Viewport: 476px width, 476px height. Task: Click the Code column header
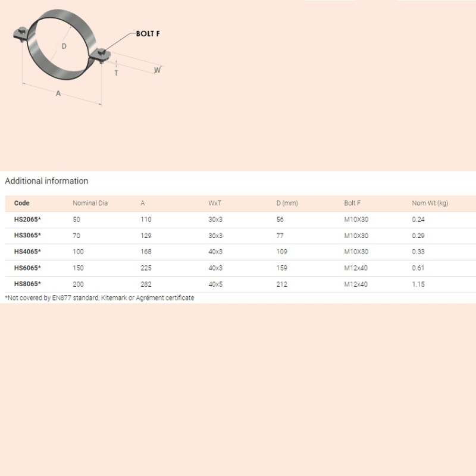[x=22, y=203]
